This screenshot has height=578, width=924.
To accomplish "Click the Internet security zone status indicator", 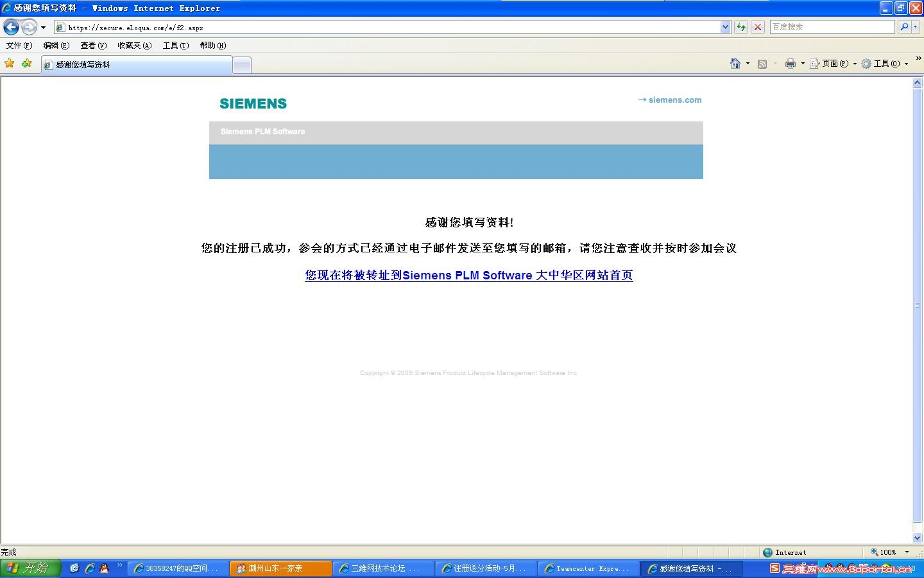I will point(784,552).
